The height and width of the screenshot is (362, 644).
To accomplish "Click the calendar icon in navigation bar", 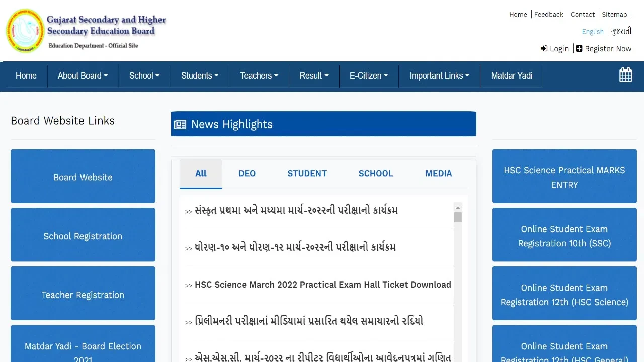I will tap(625, 75).
